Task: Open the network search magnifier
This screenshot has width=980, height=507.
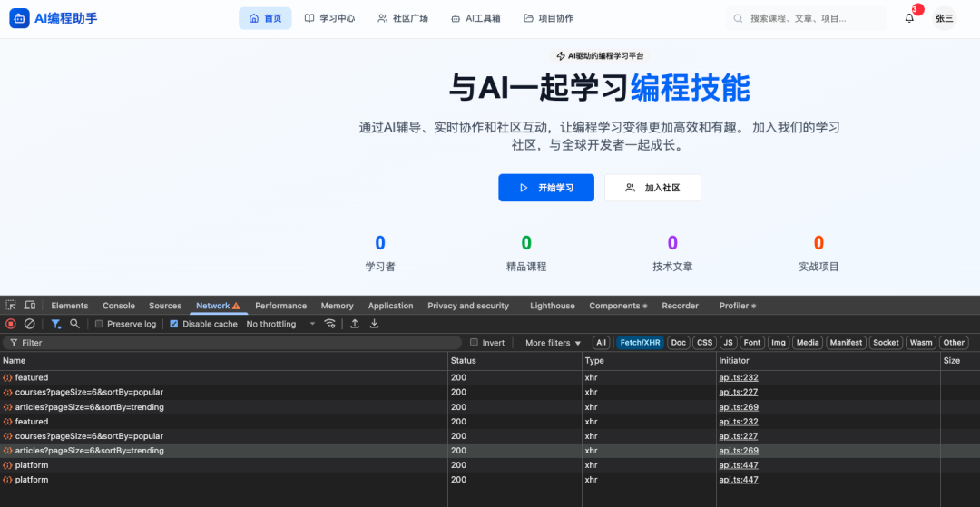Action: [74, 324]
